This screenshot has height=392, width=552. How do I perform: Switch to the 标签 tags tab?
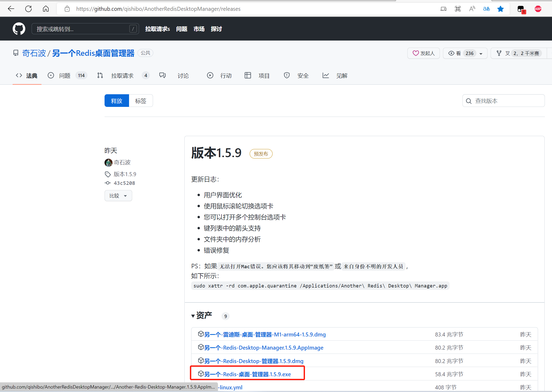click(141, 101)
